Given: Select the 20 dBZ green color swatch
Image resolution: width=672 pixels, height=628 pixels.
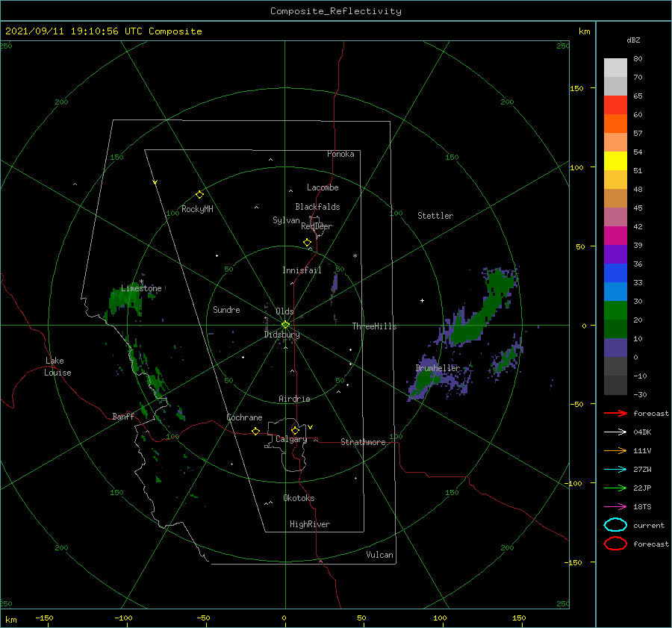Looking at the screenshot, I should click(615, 310).
